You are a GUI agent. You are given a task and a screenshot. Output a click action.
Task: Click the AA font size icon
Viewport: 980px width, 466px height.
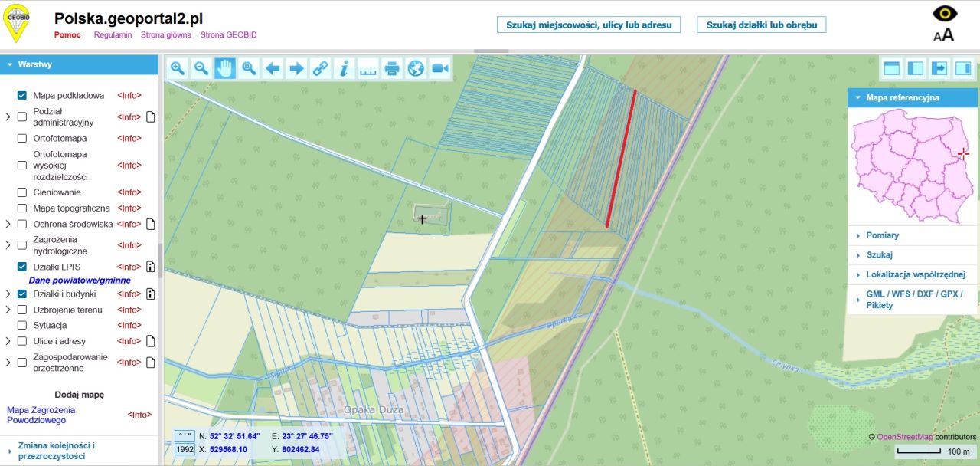(x=944, y=34)
